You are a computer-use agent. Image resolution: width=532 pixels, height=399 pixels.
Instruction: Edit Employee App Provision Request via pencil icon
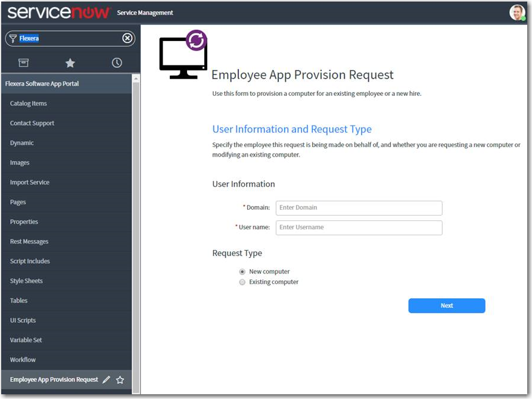(107, 379)
